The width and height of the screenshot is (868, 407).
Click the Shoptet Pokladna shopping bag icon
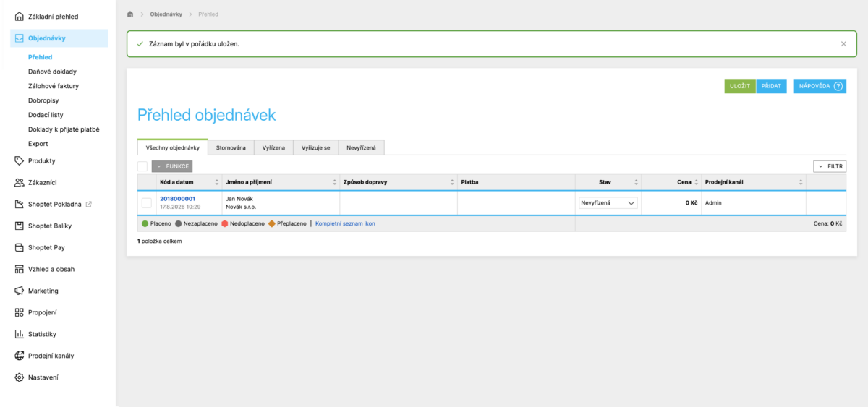point(20,205)
